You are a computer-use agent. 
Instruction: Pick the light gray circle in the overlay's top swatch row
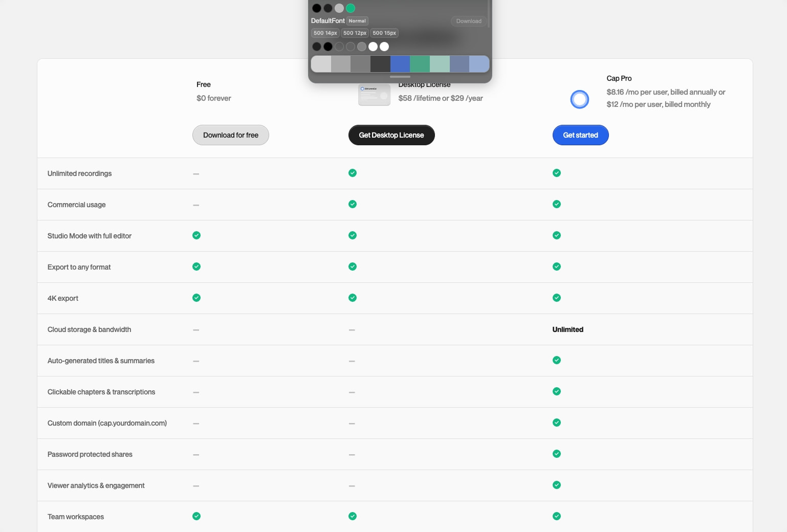(339, 8)
